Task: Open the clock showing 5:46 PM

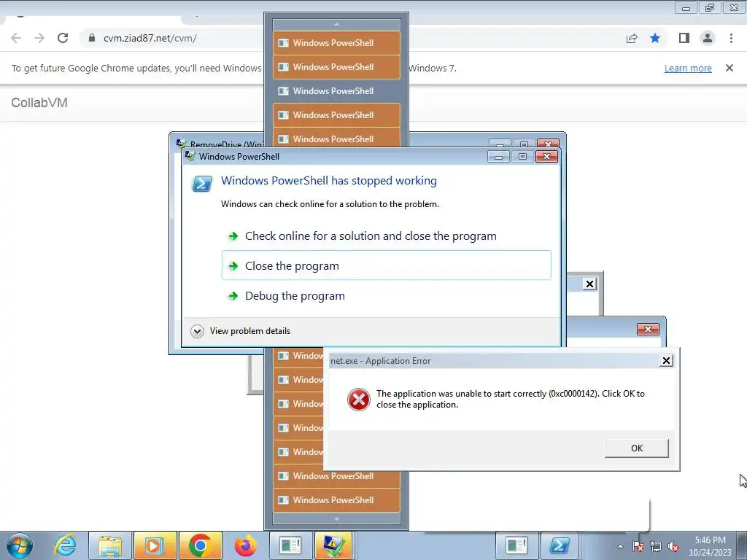Action: (x=710, y=546)
